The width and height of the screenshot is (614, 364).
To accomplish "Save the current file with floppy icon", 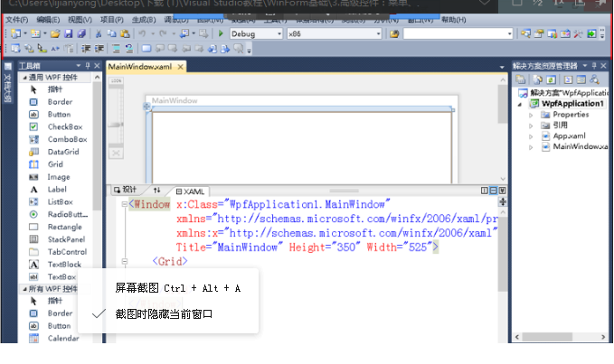I will pos(69,34).
